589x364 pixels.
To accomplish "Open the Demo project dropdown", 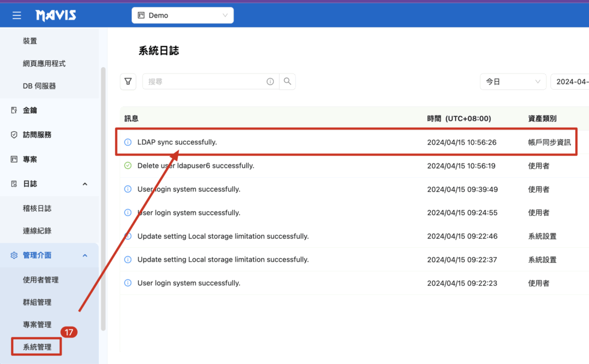I will point(182,16).
